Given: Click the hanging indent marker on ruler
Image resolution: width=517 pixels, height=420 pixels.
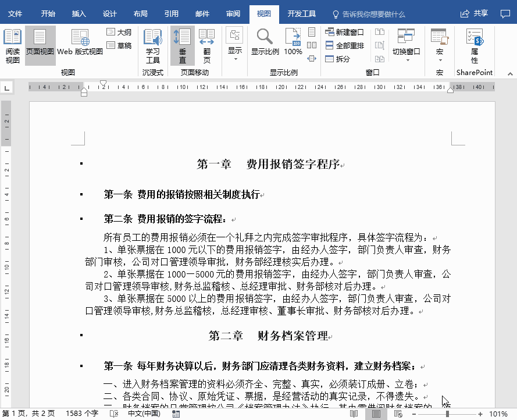Looking at the screenshot, I should (x=84, y=90).
